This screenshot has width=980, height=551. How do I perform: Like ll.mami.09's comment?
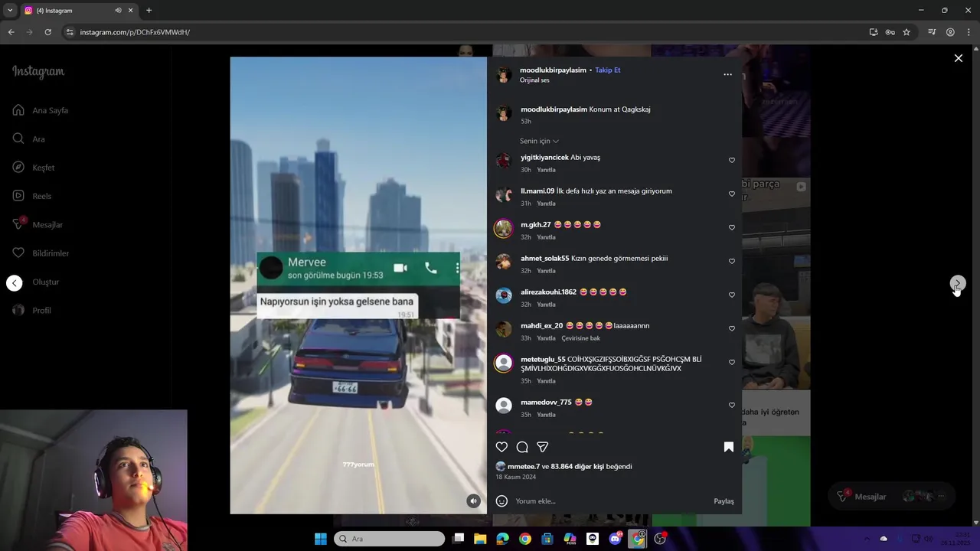click(x=732, y=194)
